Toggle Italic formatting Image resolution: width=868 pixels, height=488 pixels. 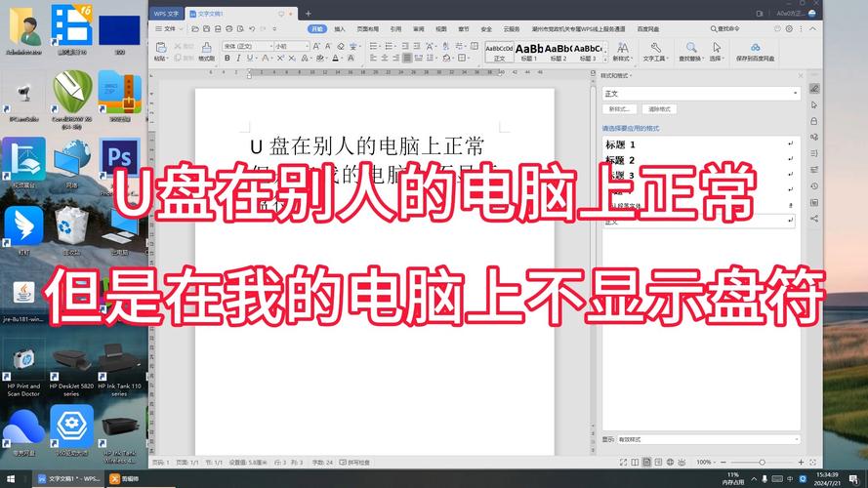tap(238, 59)
